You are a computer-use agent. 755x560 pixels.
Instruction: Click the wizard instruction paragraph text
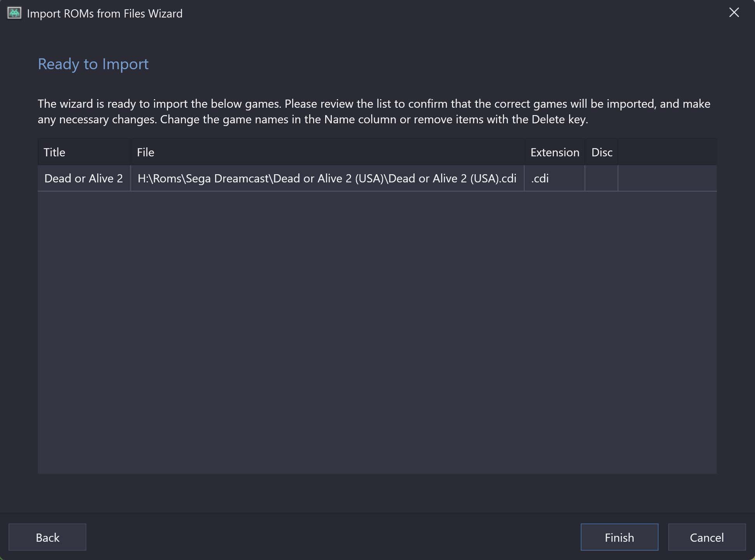click(374, 112)
